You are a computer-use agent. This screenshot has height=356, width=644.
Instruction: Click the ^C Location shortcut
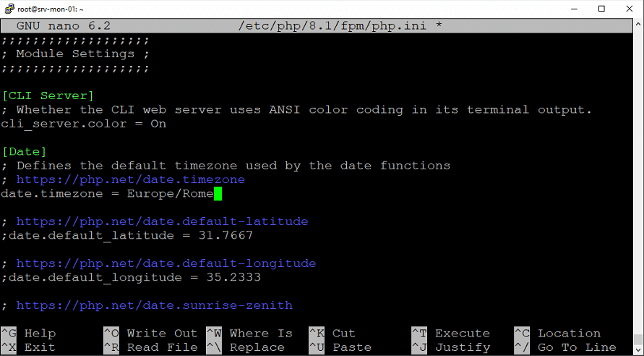click(x=557, y=334)
